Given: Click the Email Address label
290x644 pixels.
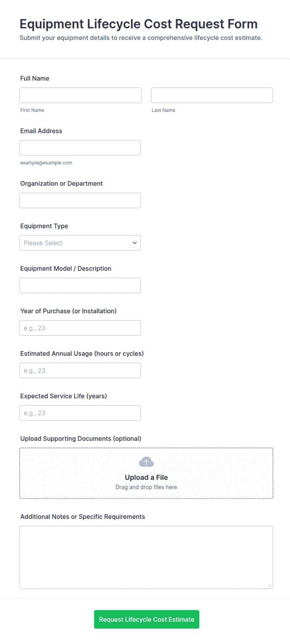Looking at the screenshot, I should [x=41, y=131].
